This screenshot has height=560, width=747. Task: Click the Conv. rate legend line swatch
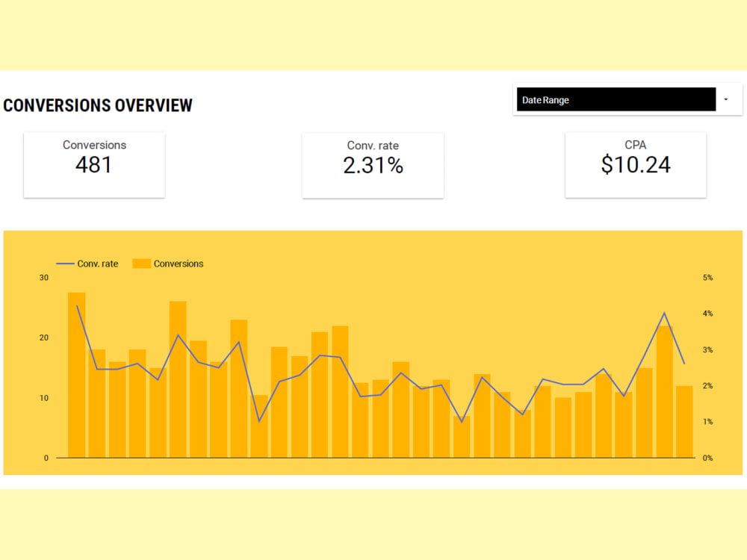coord(65,264)
